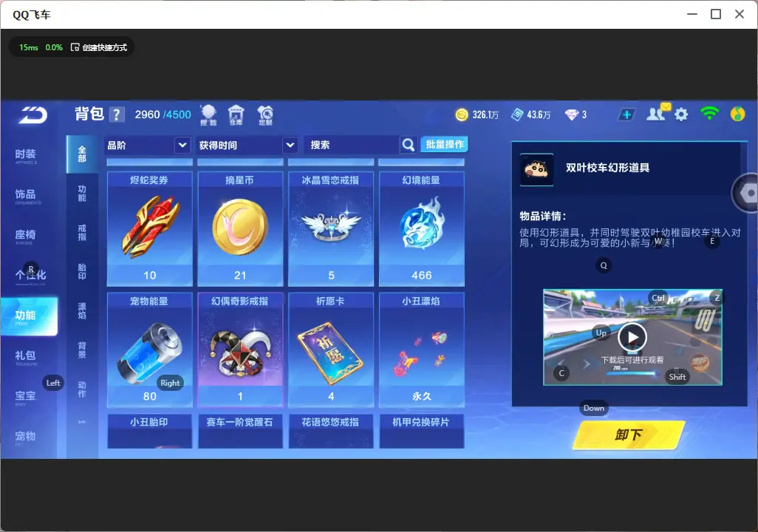Select the 胎印 tire mark sub-tab

(82, 272)
